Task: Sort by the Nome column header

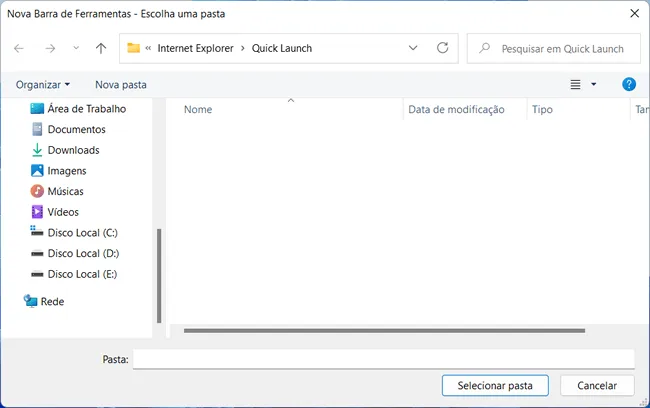Action: tap(198, 109)
